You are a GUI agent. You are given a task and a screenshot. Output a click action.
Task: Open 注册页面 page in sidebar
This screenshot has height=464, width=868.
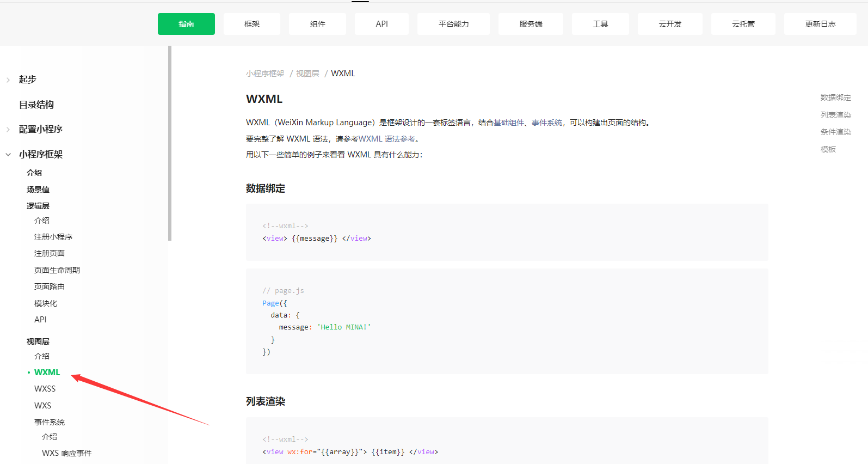click(50, 253)
